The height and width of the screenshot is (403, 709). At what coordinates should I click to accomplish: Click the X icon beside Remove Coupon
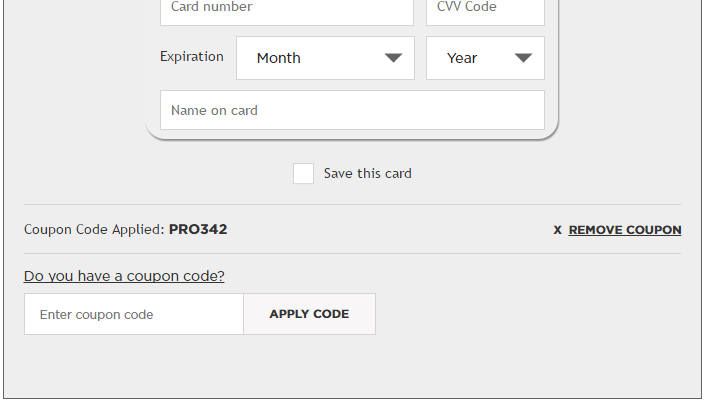(557, 230)
